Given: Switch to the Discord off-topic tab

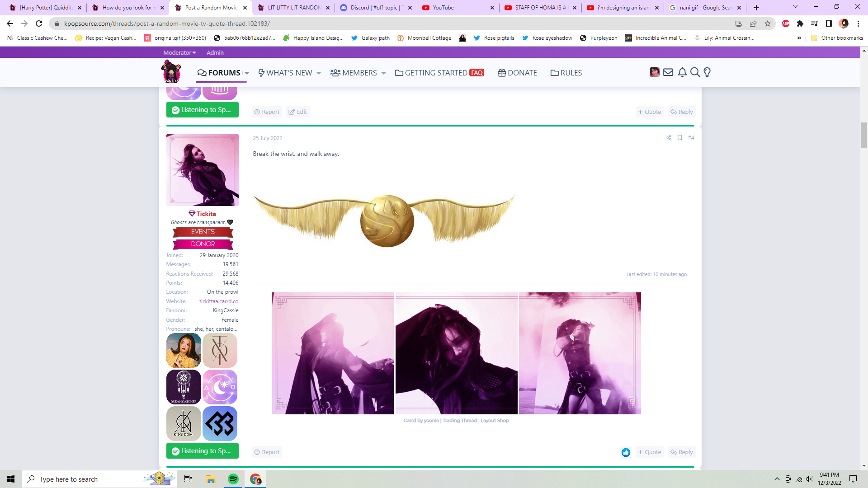Looking at the screenshot, I should pos(376,8).
